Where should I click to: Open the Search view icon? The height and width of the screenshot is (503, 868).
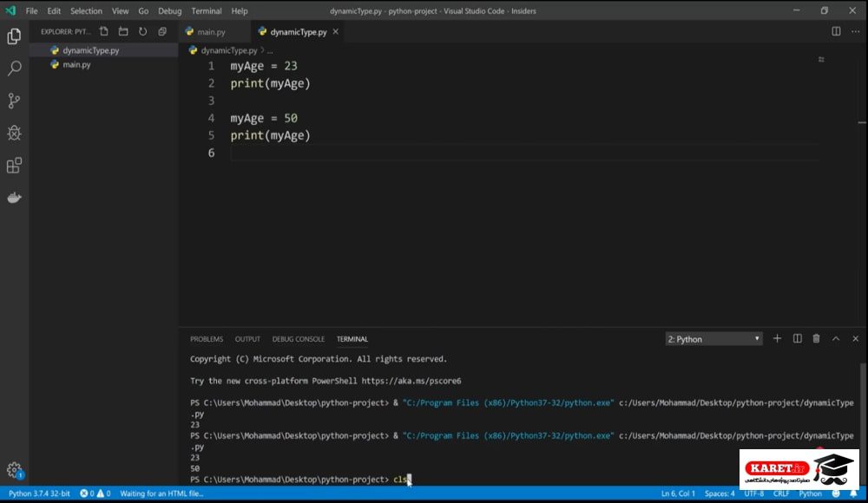(x=15, y=69)
